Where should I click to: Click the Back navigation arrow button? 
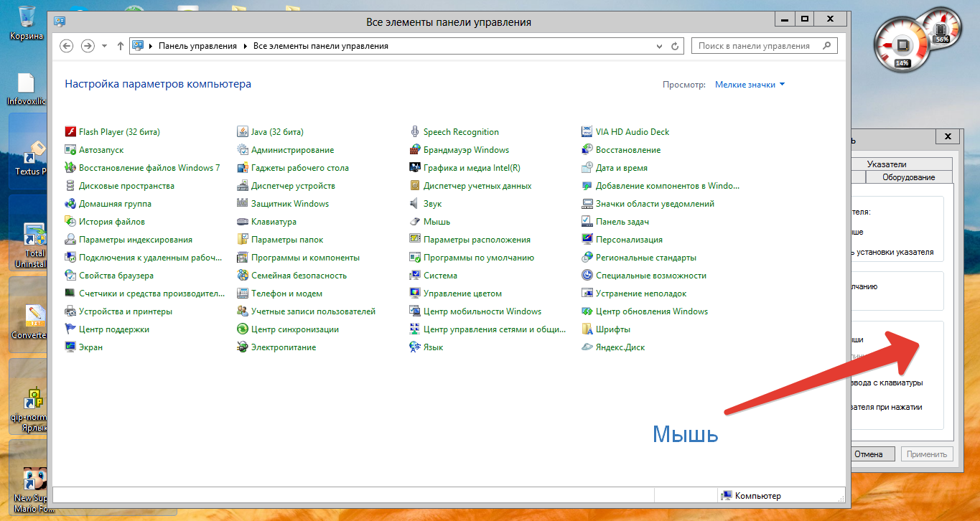tap(67, 46)
